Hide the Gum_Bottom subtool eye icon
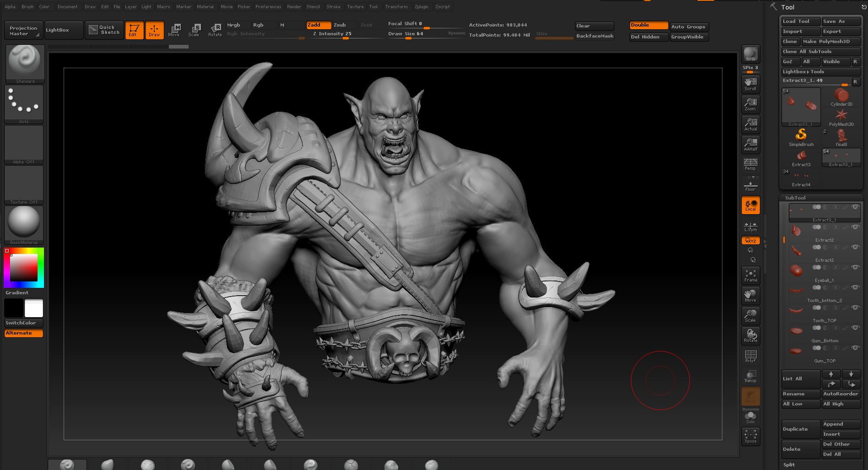This screenshot has height=470, width=868. pos(855,328)
